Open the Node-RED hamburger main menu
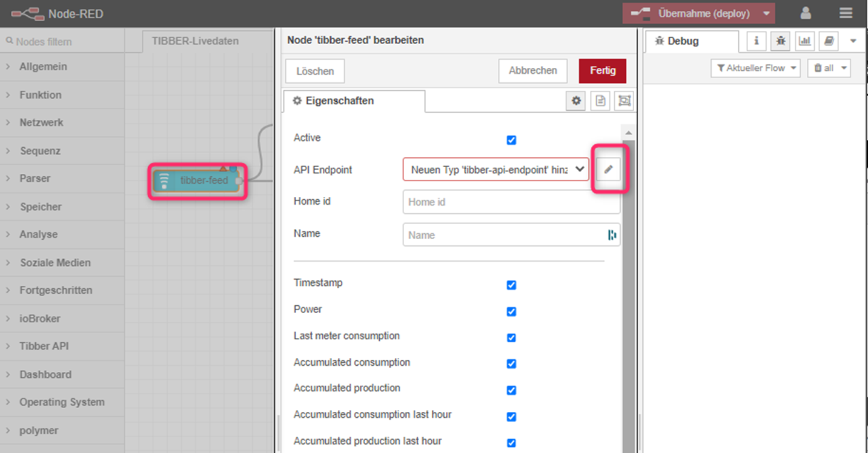868x453 pixels. [846, 13]
